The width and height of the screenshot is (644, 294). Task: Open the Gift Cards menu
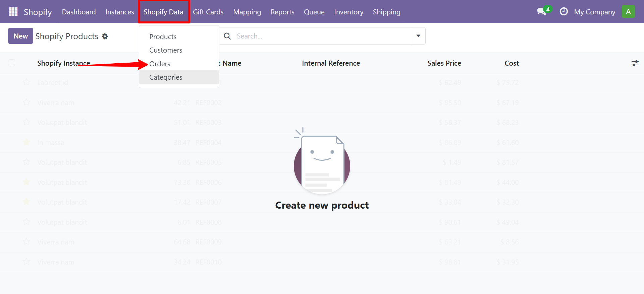point(208,12)
